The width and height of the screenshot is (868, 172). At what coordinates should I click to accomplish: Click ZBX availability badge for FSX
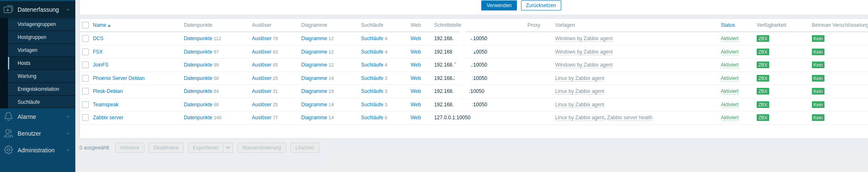763,52
